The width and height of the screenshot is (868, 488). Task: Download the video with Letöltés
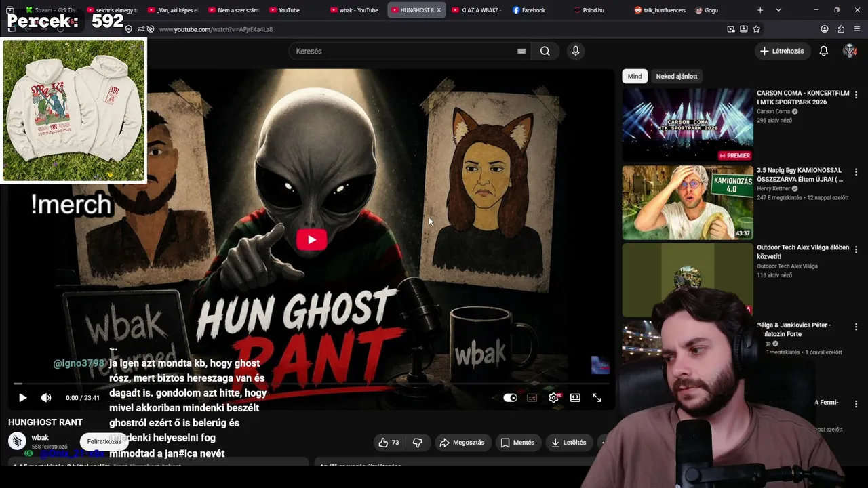click(568, 443)
